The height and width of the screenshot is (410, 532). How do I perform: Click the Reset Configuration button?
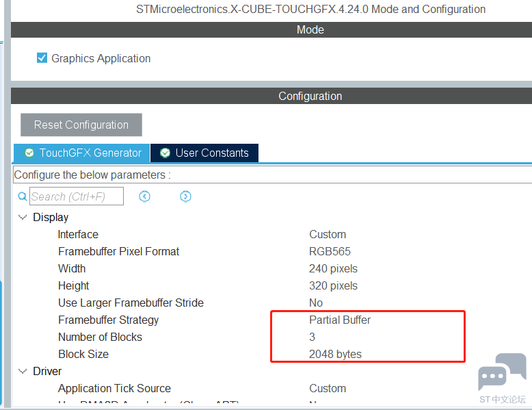tap(81, 125)
